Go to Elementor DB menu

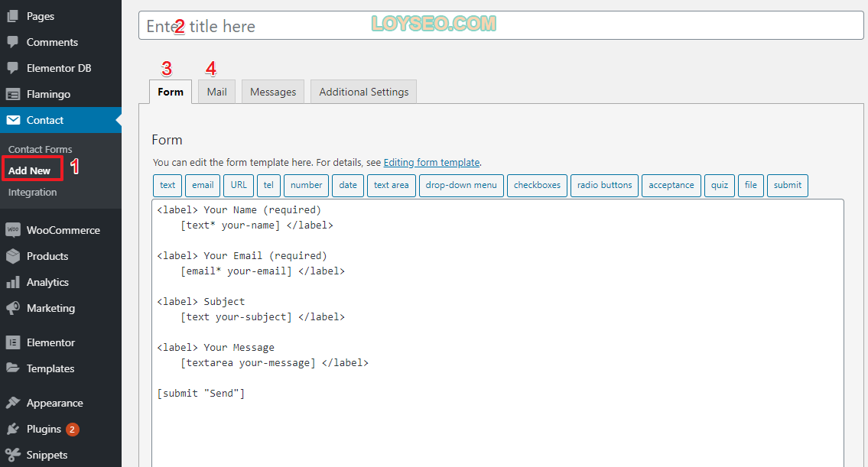coord(60,68)
